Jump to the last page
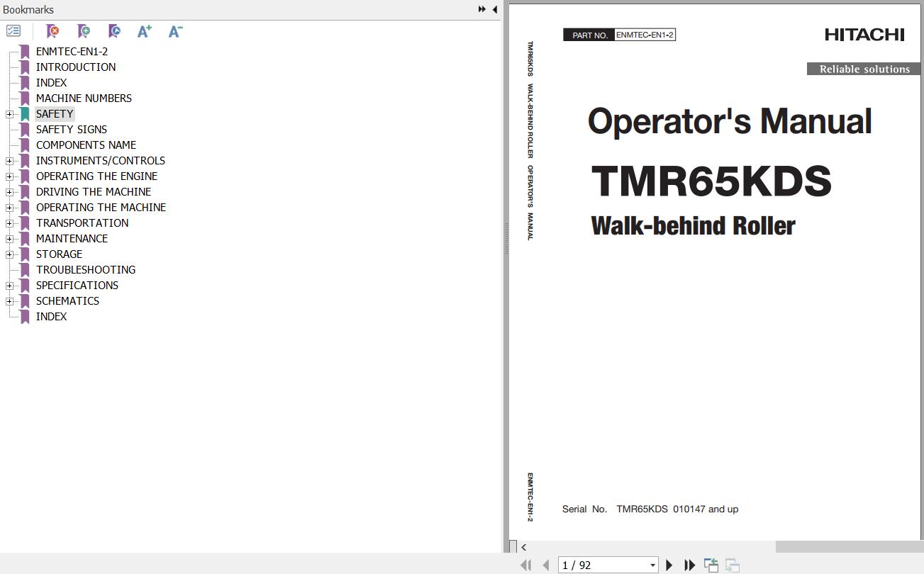 [x=689, y=565]
